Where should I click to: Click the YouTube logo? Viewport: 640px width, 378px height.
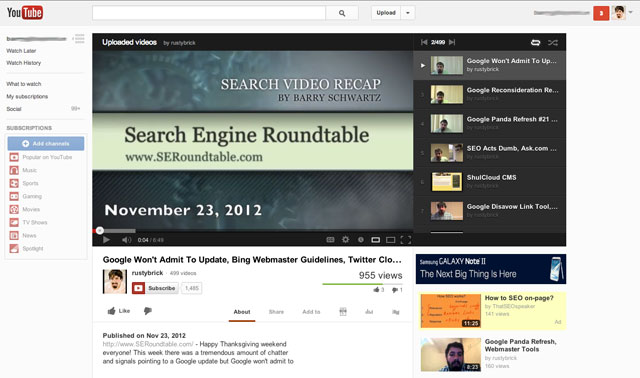click(x=24, y=13)
